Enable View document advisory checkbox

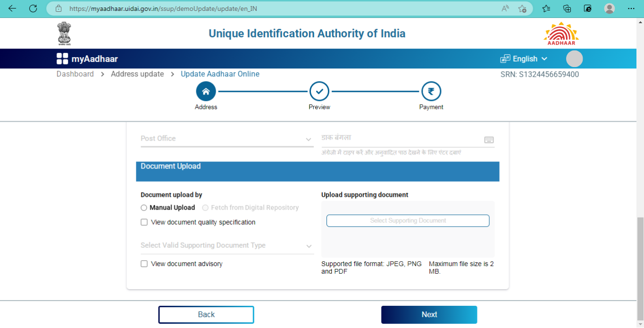coord(144,264)
